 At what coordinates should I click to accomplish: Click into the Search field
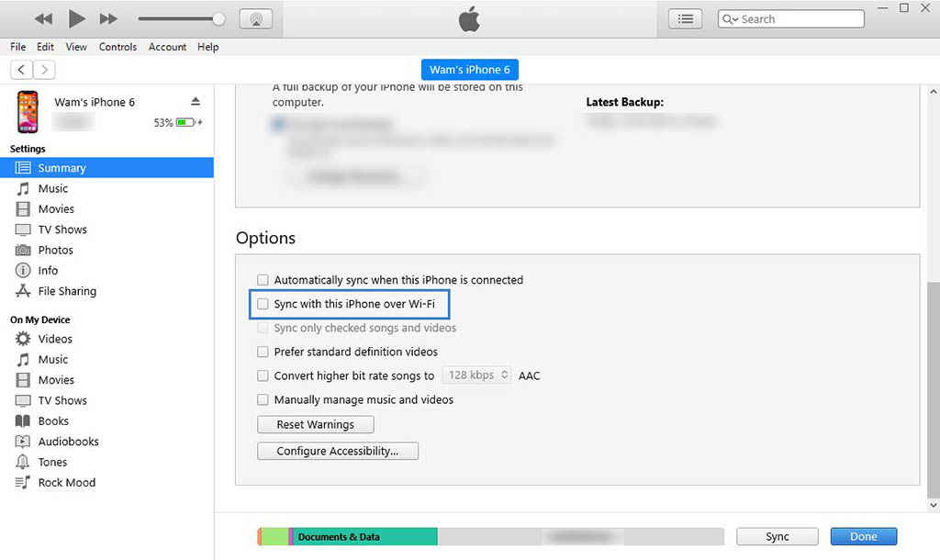[790, 19]
